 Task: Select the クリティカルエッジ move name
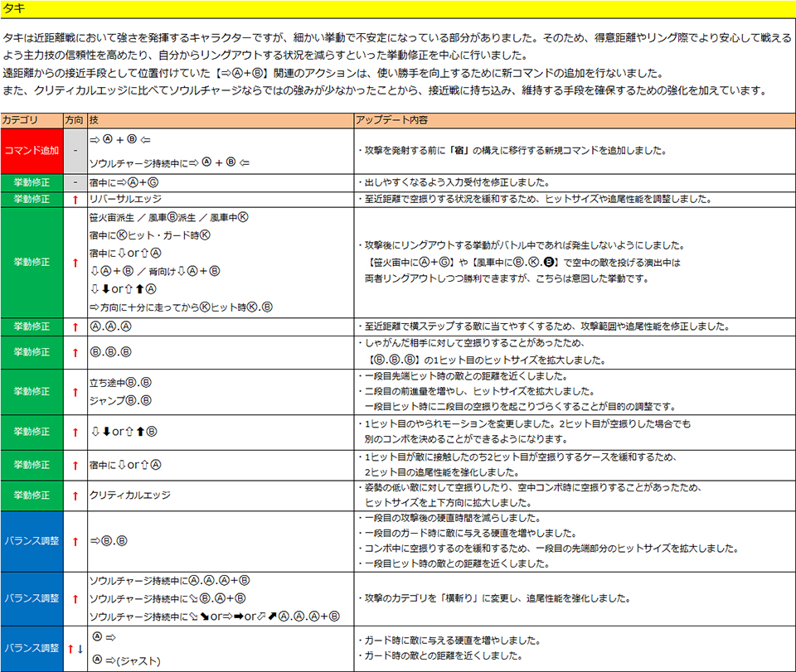(x=129, y=495)
